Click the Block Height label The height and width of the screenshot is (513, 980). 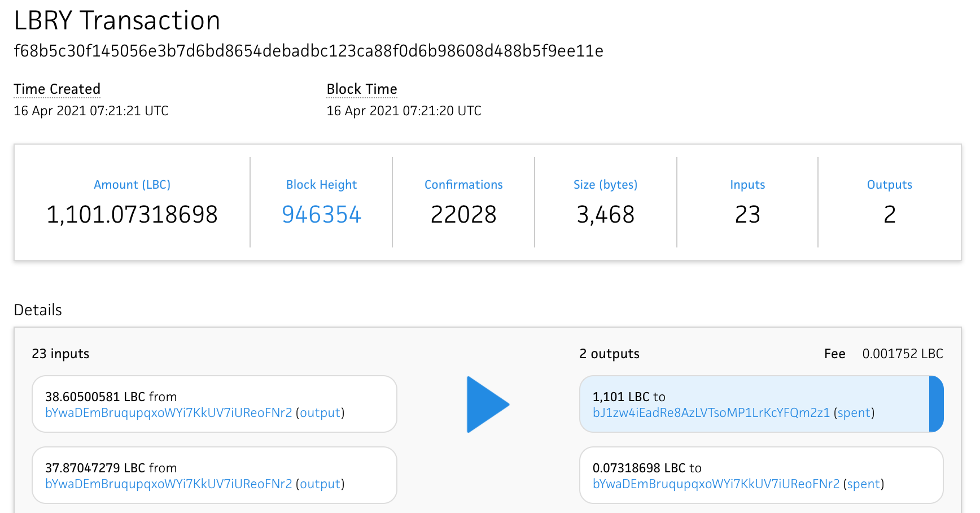tap(321, 185)
